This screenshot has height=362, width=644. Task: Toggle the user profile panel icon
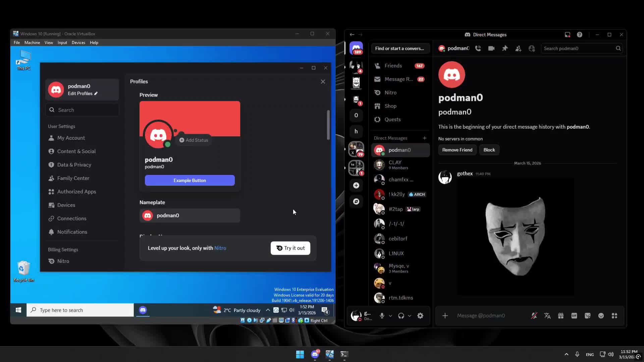pyautogui.click(x=532, y=48)
